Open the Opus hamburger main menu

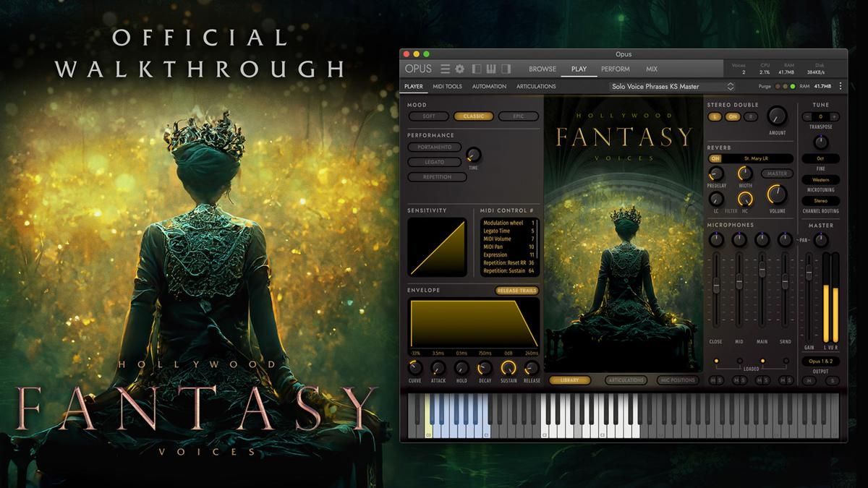pyautogui.click(x=445, y=69)
